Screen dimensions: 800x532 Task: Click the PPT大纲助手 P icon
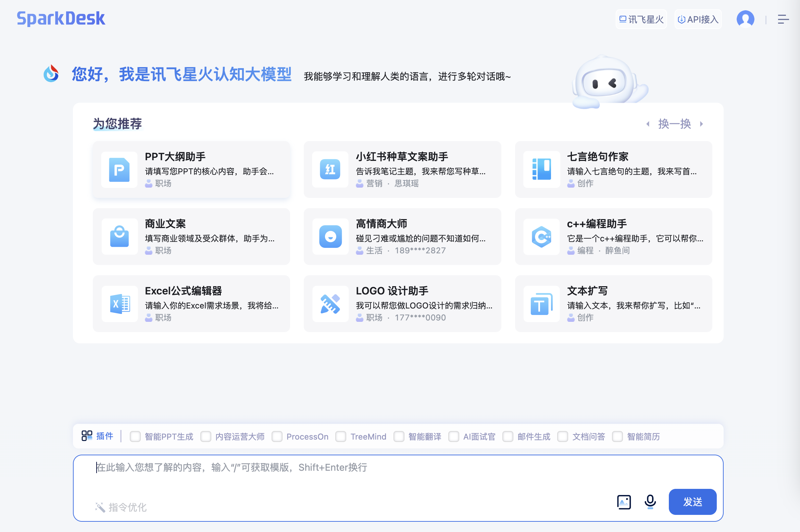tap(119, 169)
